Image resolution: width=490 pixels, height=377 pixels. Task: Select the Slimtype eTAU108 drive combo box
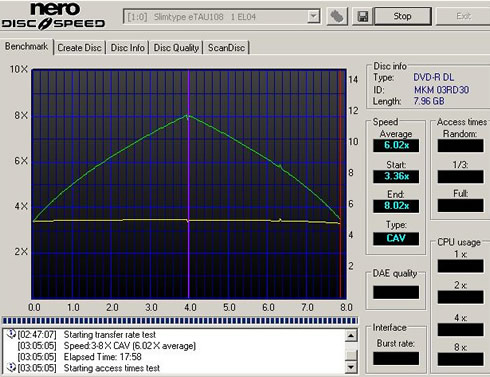(x=222, y=16)
